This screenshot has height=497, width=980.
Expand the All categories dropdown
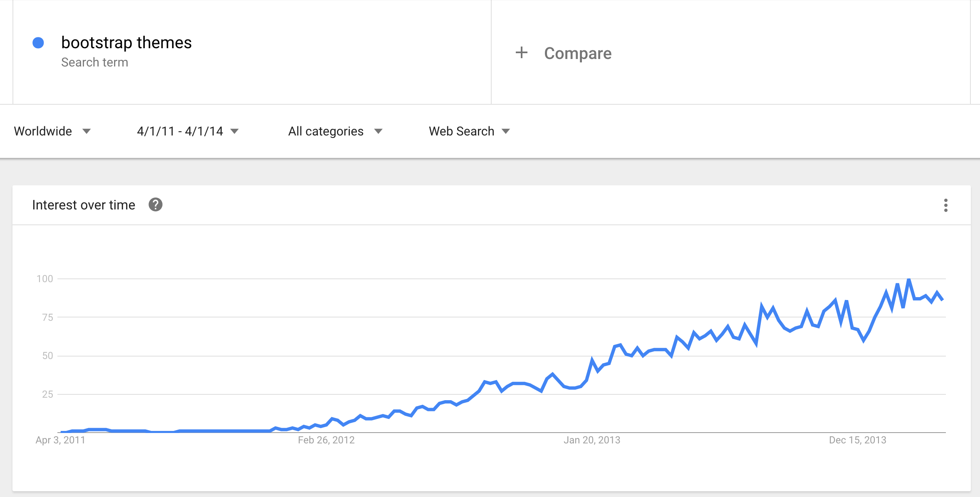[335, 131]
